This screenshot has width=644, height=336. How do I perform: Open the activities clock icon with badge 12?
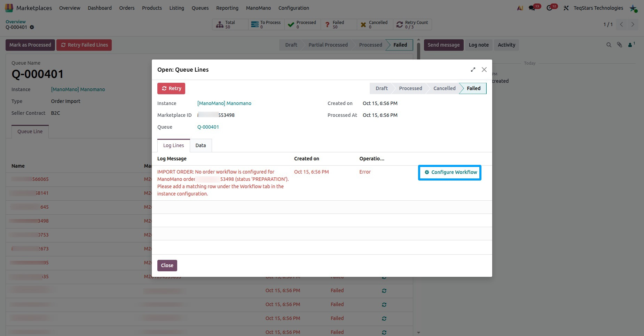pyautogui.click(x=550, y=8)
